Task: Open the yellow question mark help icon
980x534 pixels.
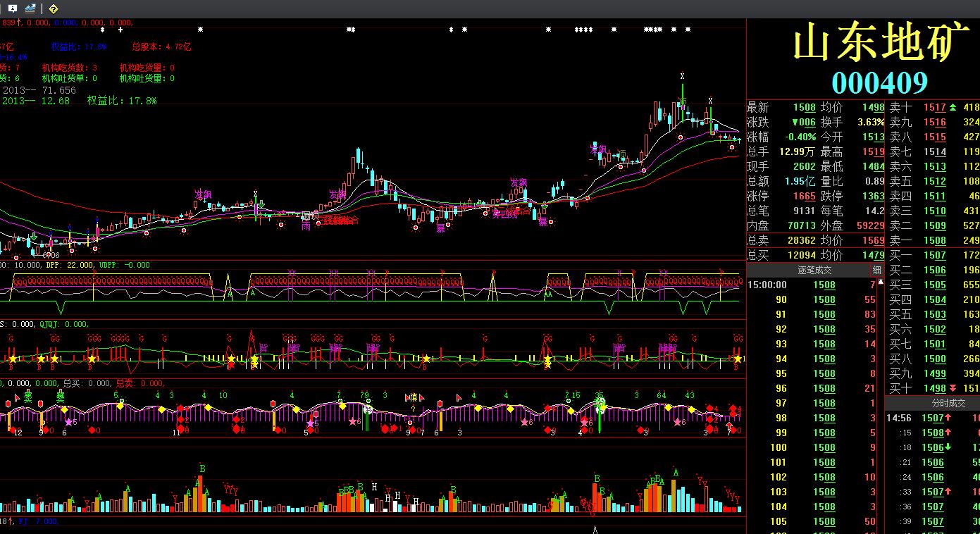Action: [54, 8]
